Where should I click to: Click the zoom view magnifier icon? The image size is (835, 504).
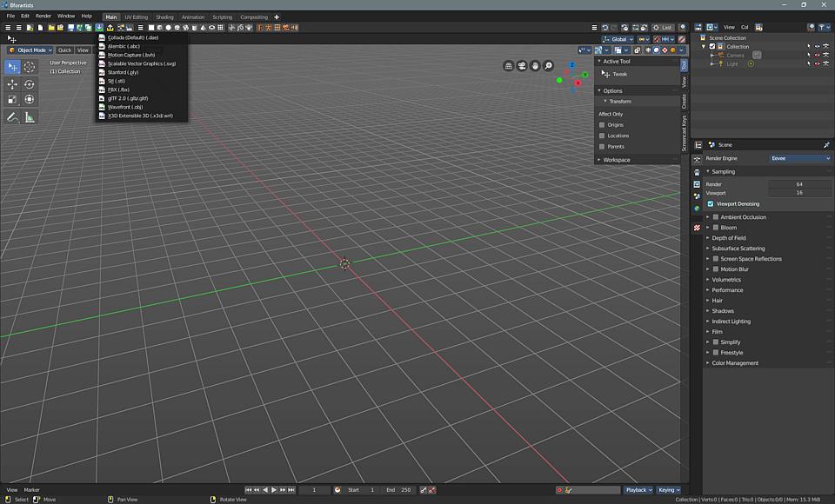tap(549, 65)
